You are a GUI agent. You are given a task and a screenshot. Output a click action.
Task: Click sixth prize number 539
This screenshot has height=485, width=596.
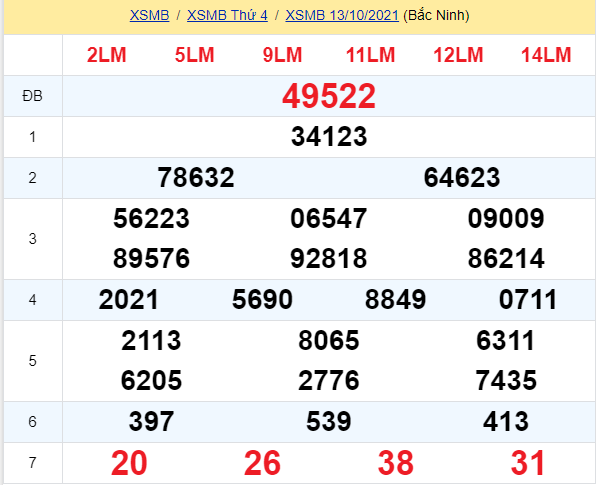[329, 422]
